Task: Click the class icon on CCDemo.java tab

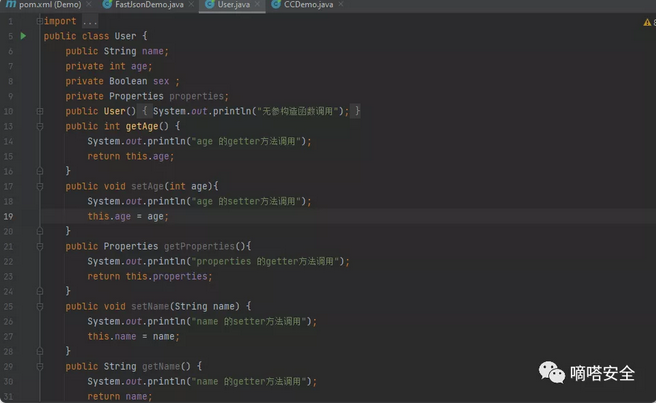Action: (x=276, y=5)
